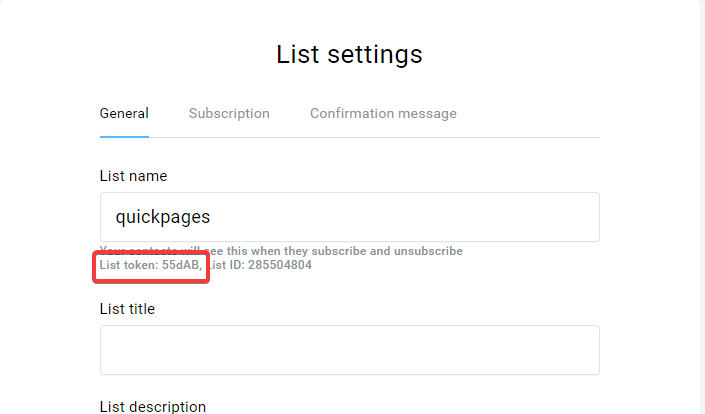Click the List settings heading

click(x=349, y=54)
